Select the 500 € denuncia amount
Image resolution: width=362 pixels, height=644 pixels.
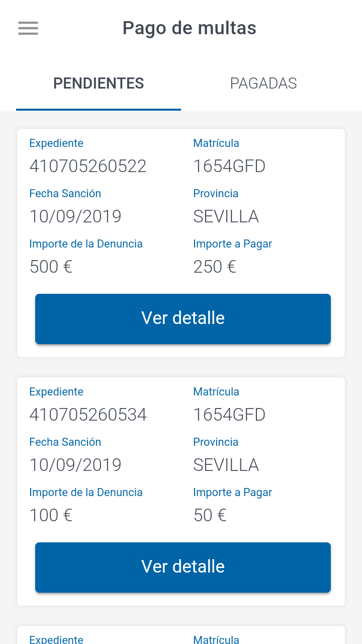51,267
